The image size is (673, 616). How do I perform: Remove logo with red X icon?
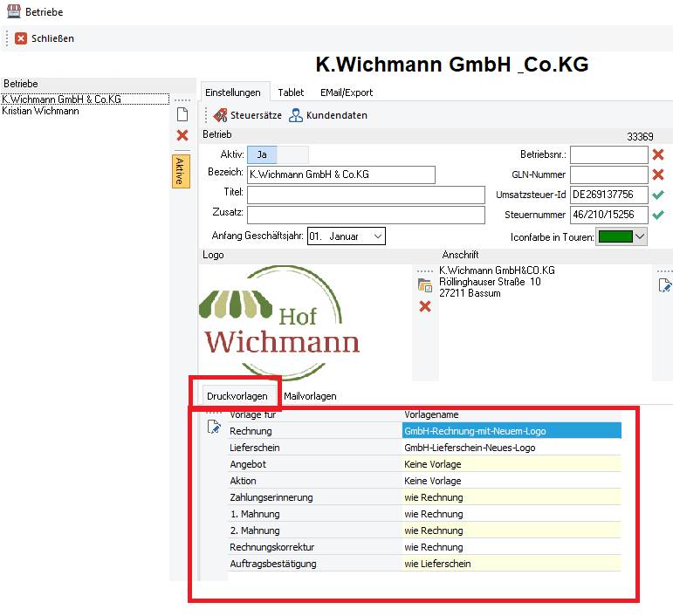coord(425,306)
